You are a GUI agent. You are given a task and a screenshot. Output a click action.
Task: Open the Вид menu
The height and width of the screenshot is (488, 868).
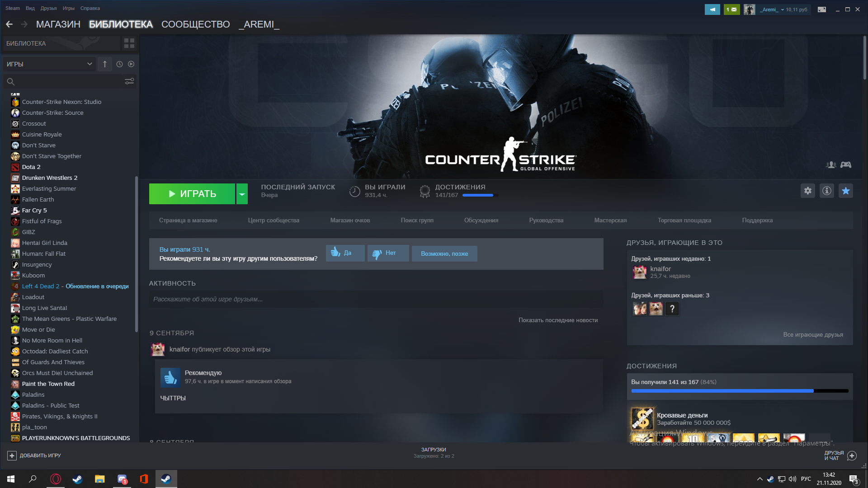coord(30,8)
